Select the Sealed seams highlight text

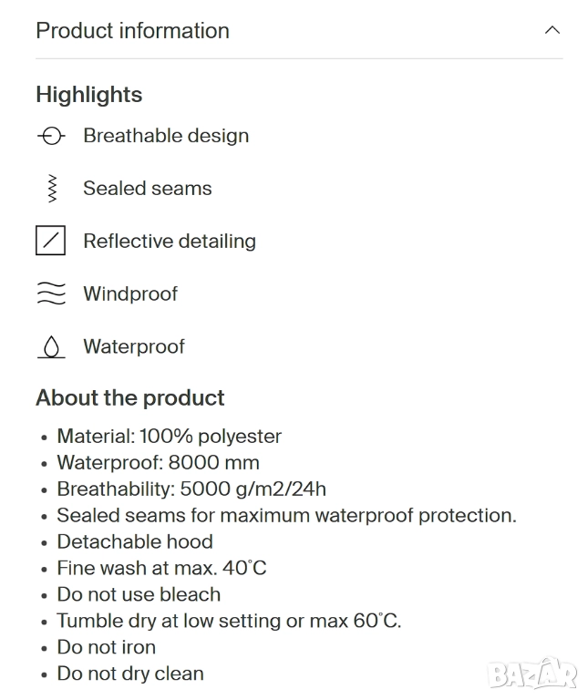pos(148,189)
